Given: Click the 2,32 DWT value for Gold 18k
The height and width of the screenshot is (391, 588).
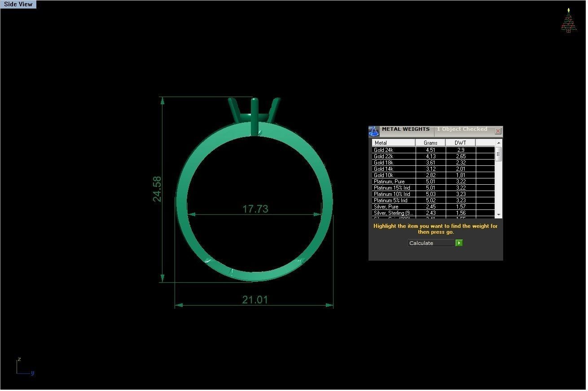Looking at the screenshot, I should [x=461, y=163].
